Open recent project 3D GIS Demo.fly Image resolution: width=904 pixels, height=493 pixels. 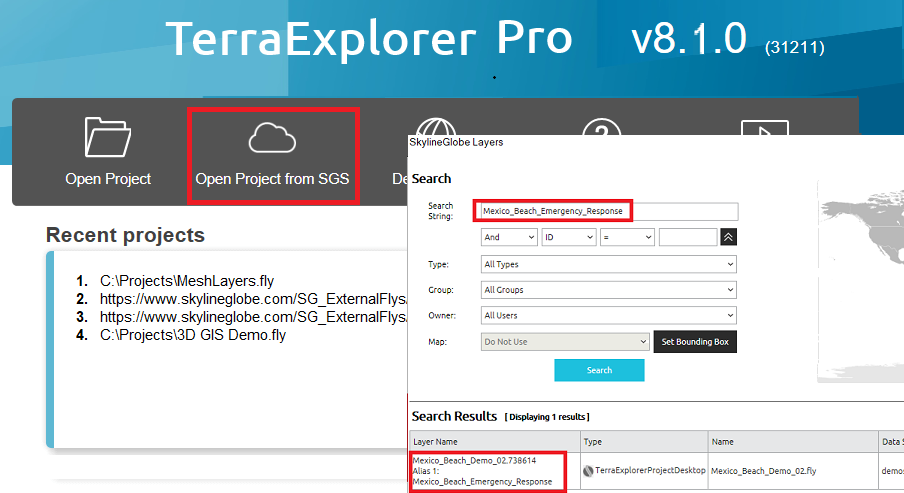tap(193, 335)
